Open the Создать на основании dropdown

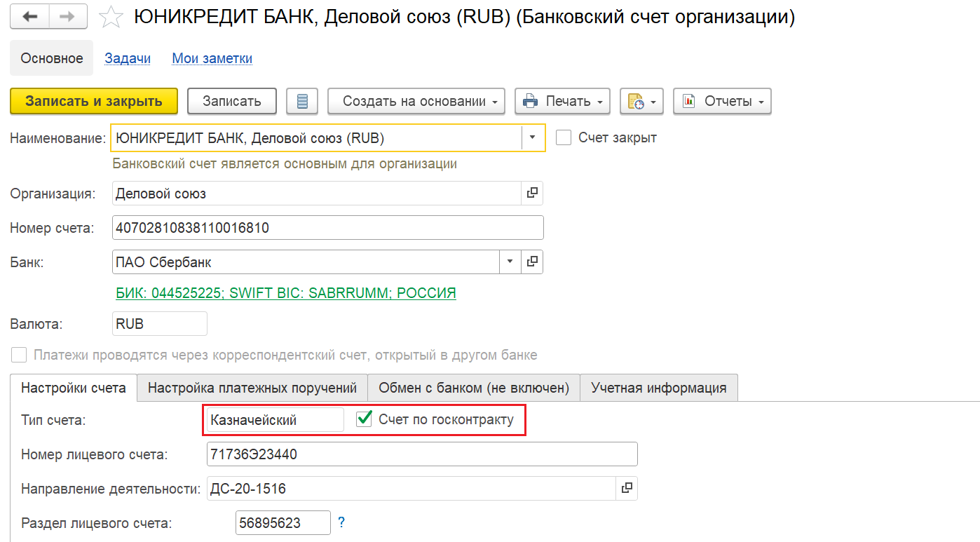tap(416, 101)
